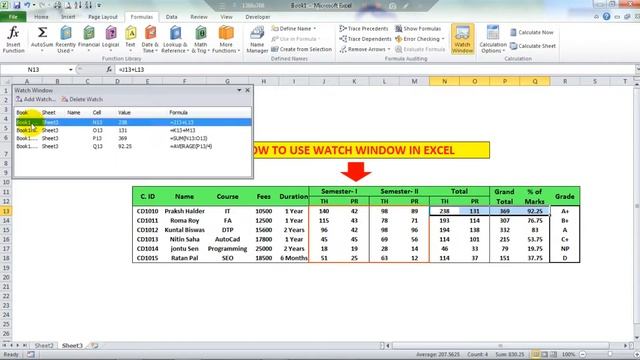Click Add Watch in Watch Window
Viewport: 640px width, 360px height.
(x=36, y=100)
